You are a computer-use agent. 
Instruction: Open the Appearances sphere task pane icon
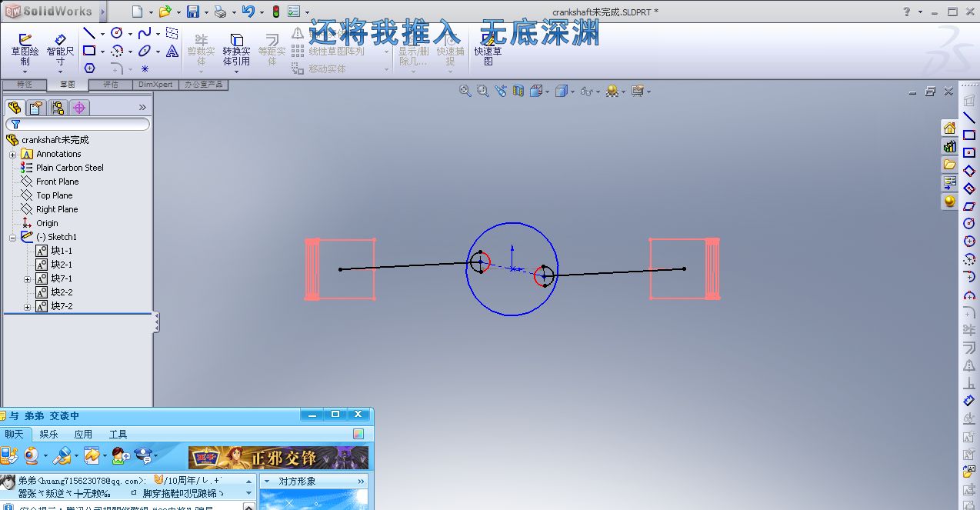click(x=949, y=202)
